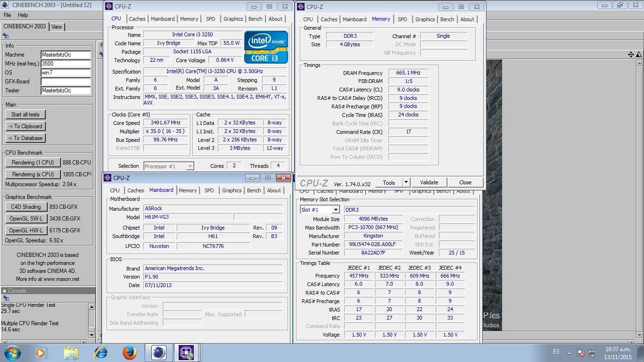Image resolution: width=644 pixels, height=362 pixels.
Task: Run Rendering (1 CPU) benchmark
Action: tap(33, 163)
